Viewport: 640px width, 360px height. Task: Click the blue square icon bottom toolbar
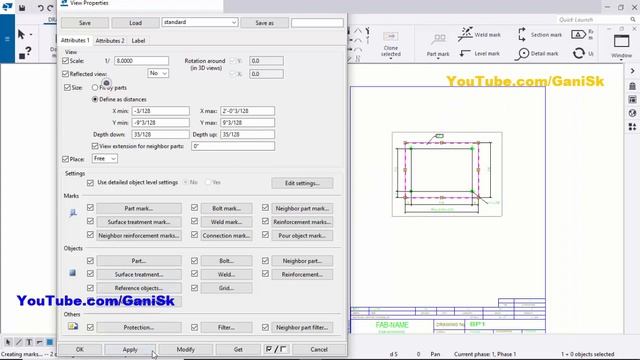tap(50, 342)
